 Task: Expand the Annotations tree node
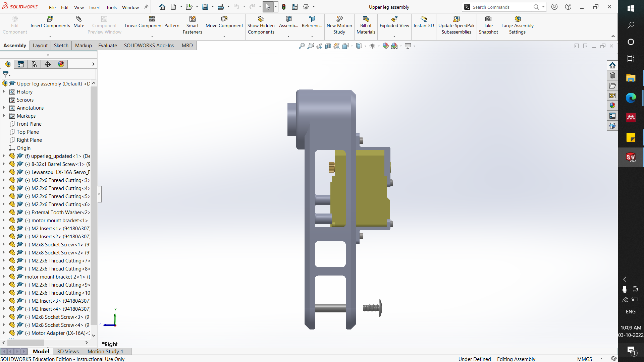point(3,108)
